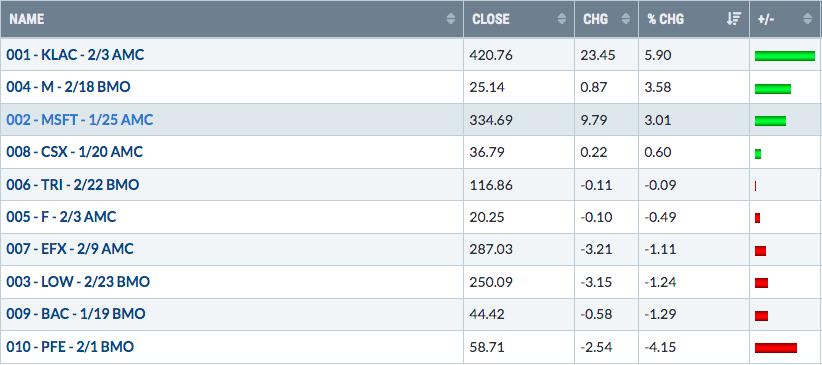The height and width of the screenshot is (365, 822).
Task: Open the 007 - EFX - 2/9 AMC entry
Action: click(70, 249)
